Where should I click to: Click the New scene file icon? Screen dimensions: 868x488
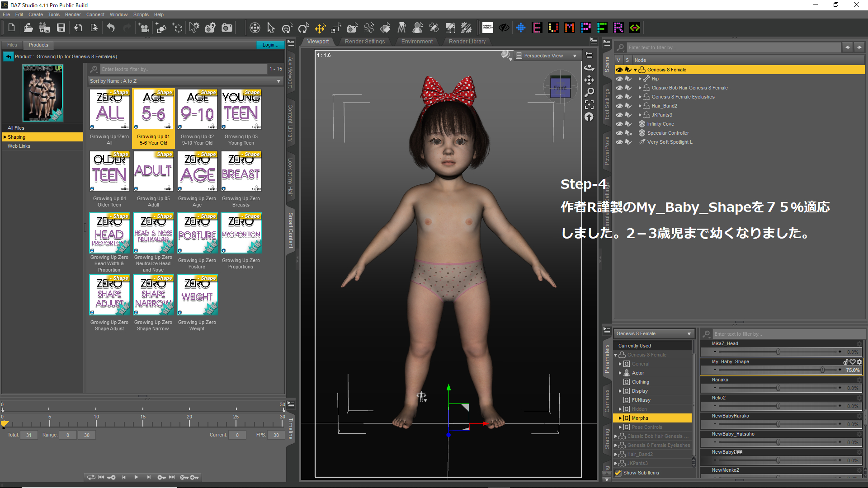(11, 28)
